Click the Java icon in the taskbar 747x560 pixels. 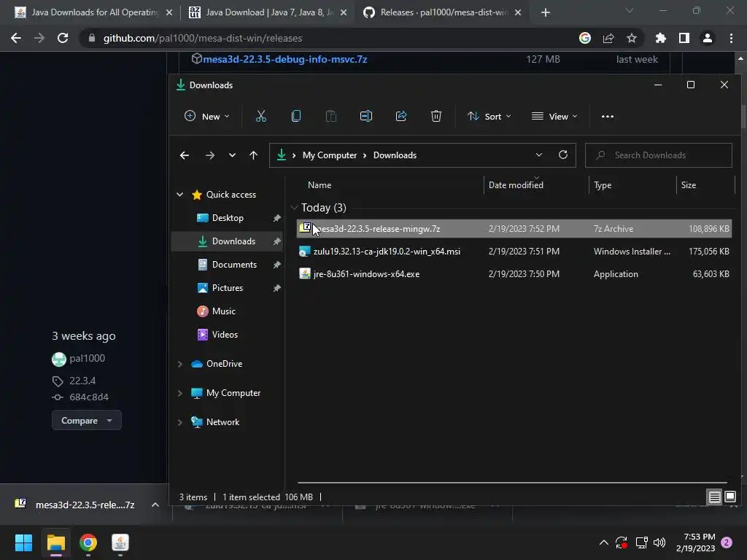(x=120, y=542)
